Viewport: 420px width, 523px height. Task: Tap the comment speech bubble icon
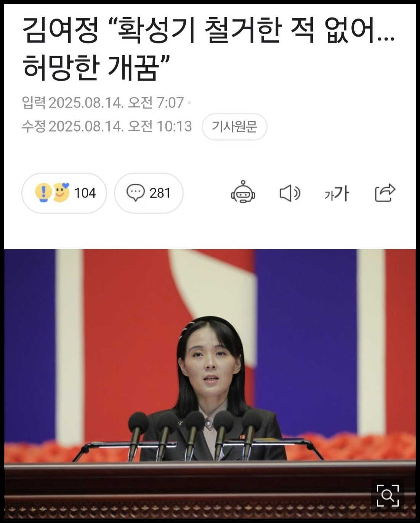(135, 193)
